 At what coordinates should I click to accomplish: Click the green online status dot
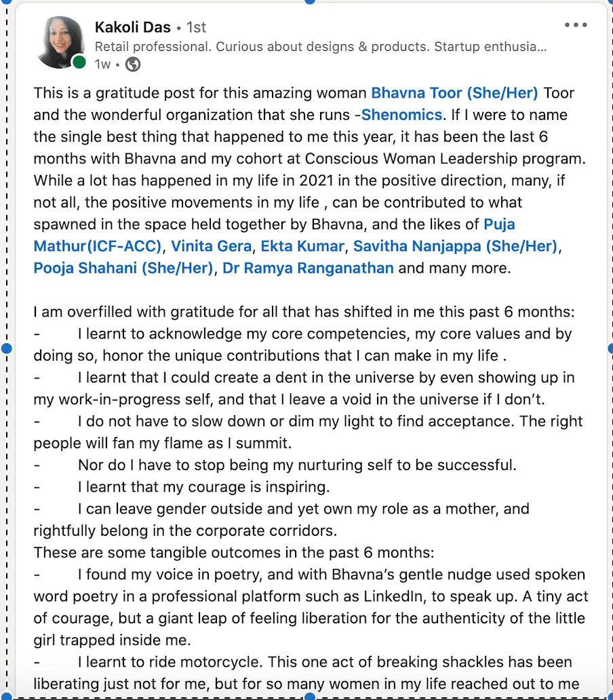point(79,62)
